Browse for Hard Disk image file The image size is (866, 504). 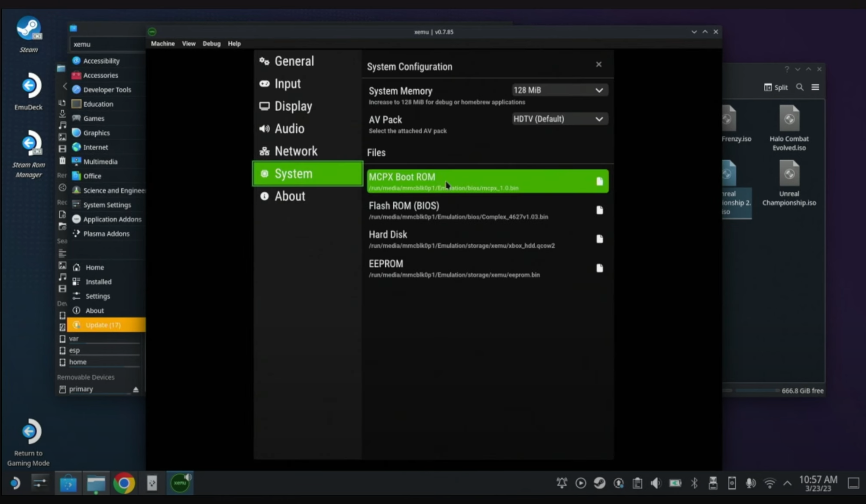(599, 239)
